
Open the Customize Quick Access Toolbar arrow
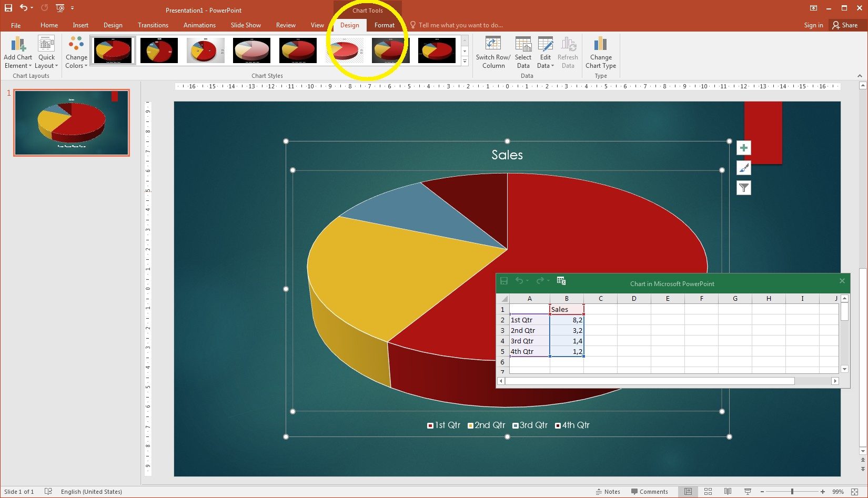73,8
